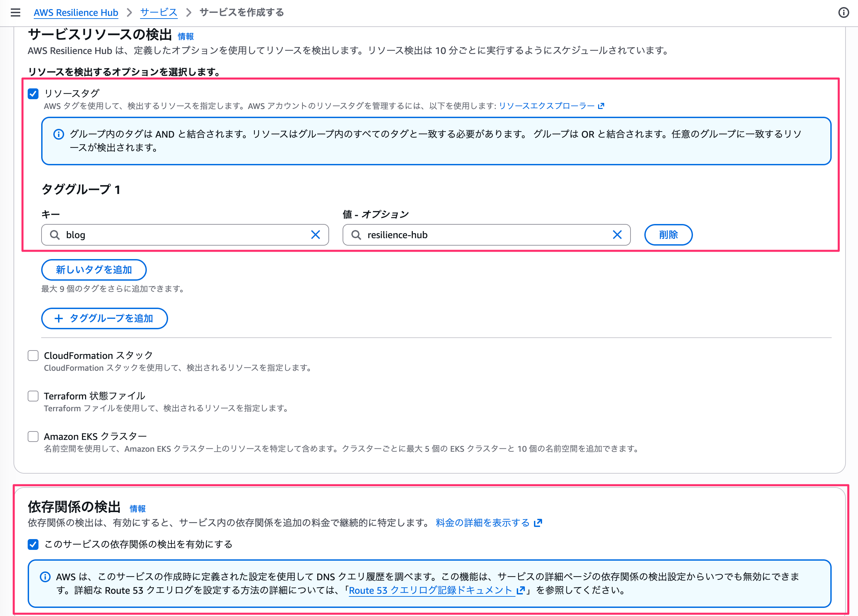Viewport: 858px width, 616px height.
Task: Click the 削除 button for tag group 1
Action: (668, 235)
